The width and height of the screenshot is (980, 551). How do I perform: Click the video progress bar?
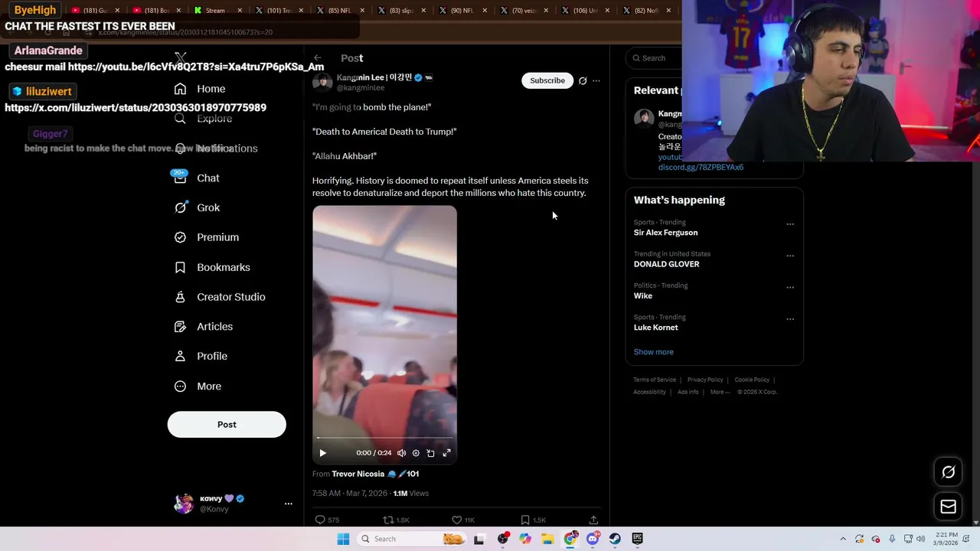[x=384, y=438]
